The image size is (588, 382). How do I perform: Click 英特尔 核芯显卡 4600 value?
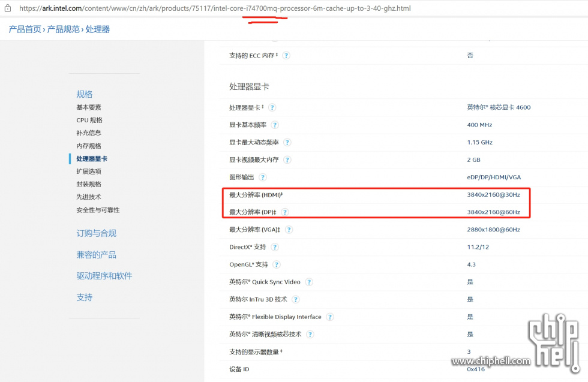[499, 107]
